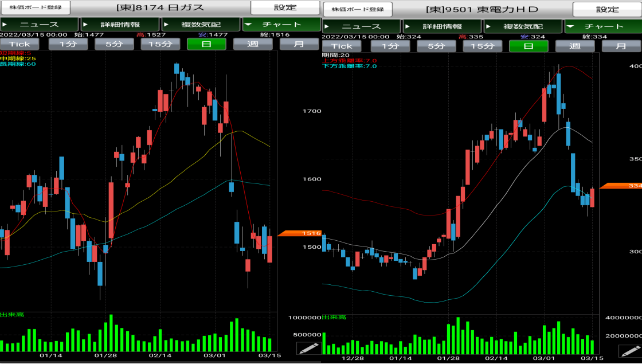Image resolution: width=642 pixels, height=364 pixels.
Task: Tap the 出来高 label on 8174 volume chart
Action: pos(12,315)
